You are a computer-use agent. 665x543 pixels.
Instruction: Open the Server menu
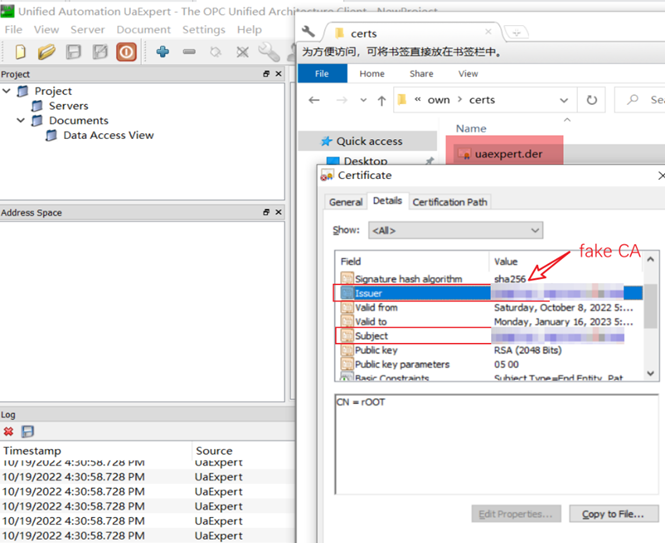tap(87, 30)
